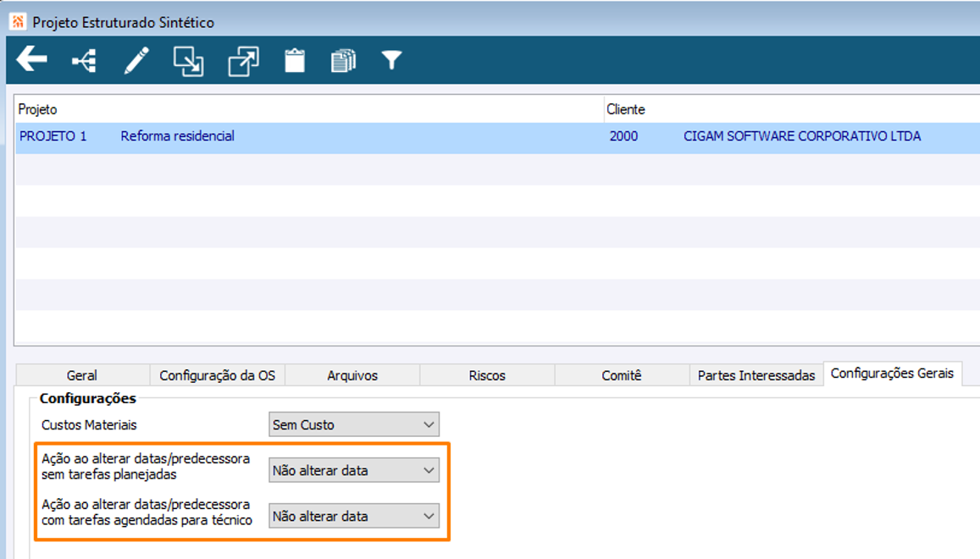The width and height of the screenshot is (980, 559).
Task: Click the export arrow-out-of-box icon
Action: pos(243,61)
